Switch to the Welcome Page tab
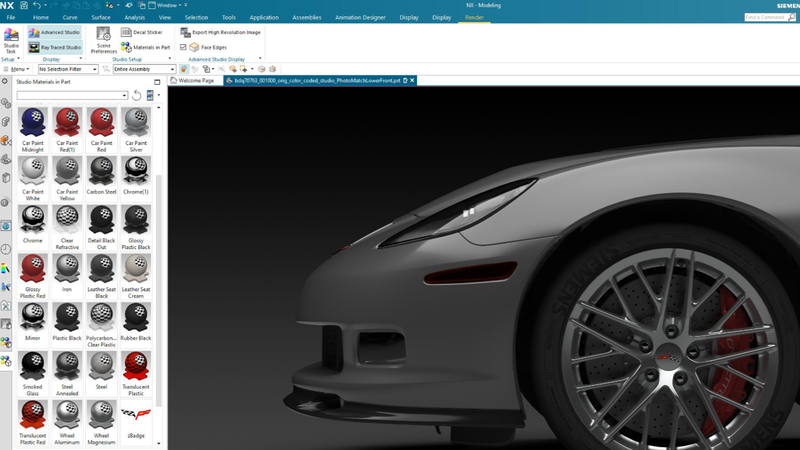 192,81
